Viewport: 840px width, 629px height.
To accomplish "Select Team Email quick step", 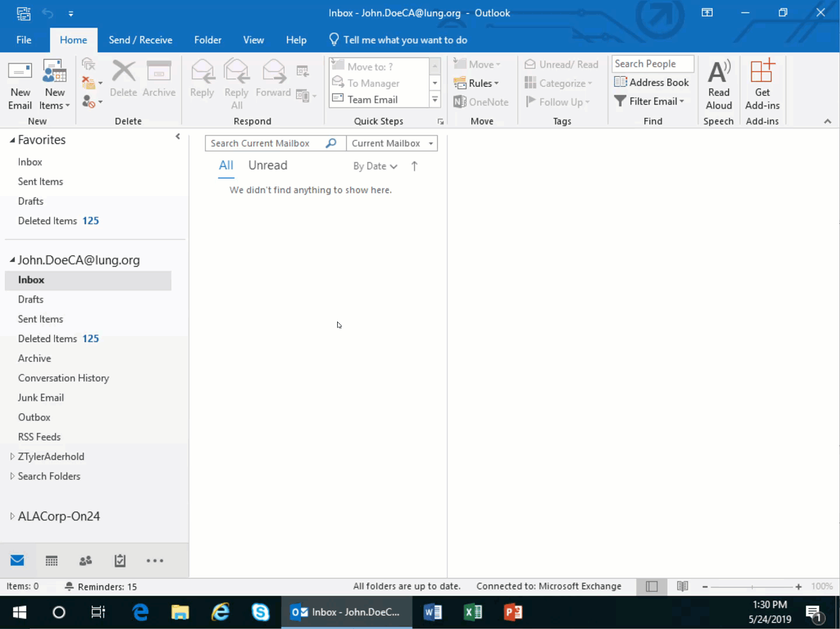I will tap(379, 100).
